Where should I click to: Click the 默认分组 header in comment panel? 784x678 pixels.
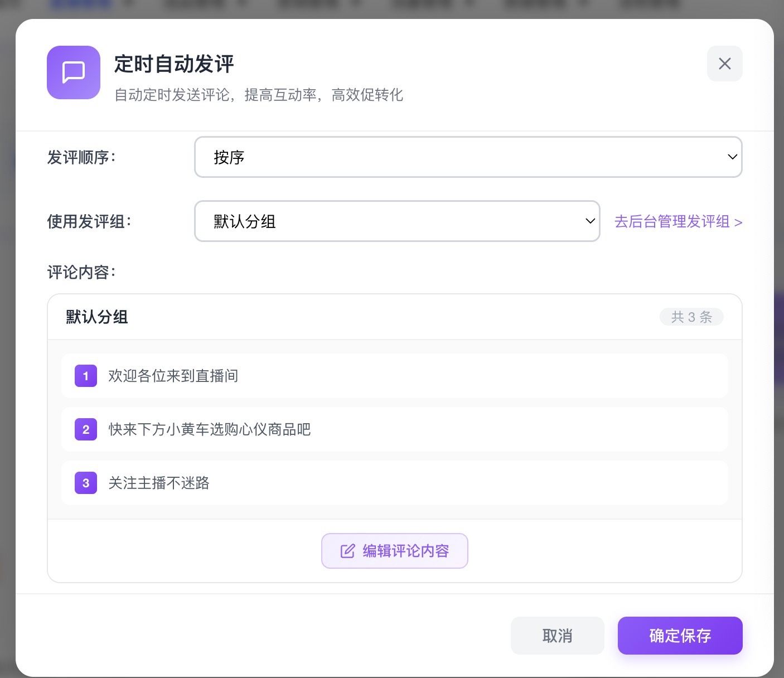pos(97,317)
